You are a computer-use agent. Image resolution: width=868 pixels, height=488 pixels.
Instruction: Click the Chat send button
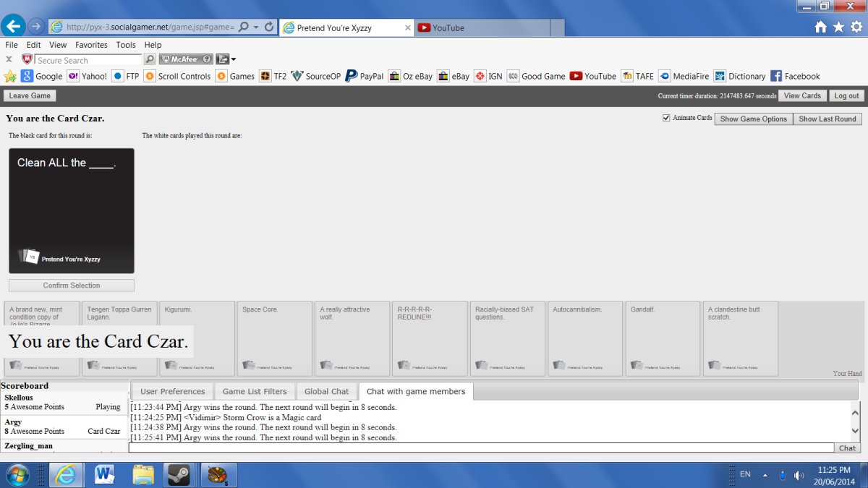(848, 448)
